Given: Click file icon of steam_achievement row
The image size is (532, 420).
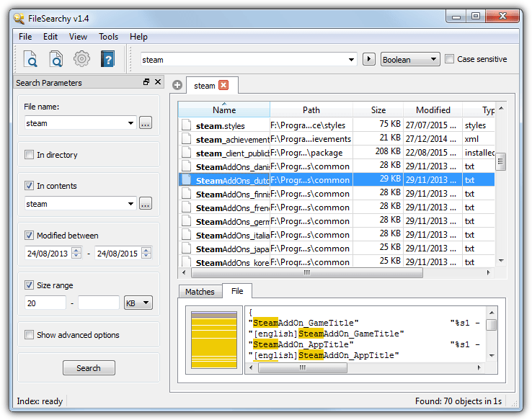Looking at the screenshot, I should tap(186, 138).
